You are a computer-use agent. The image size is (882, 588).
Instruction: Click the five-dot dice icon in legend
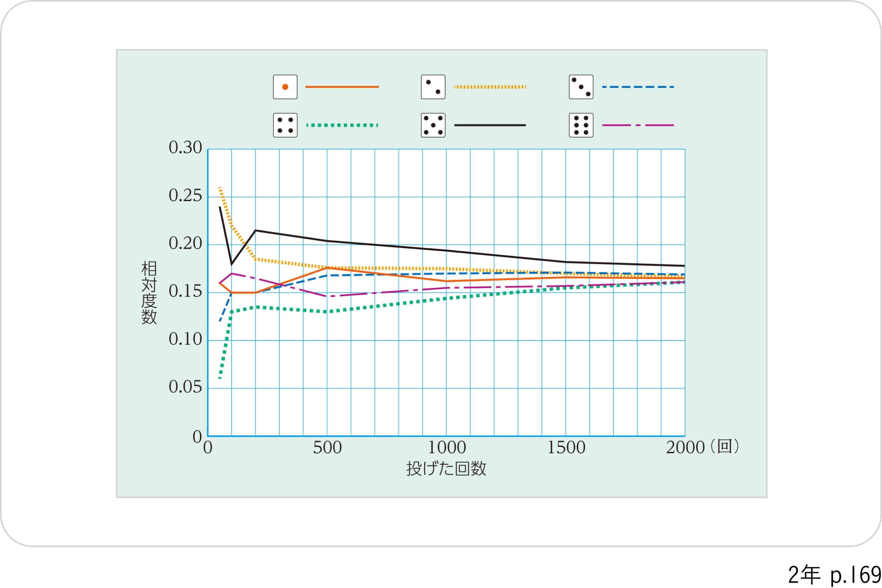pyautogui.click(x=433, y=125)
